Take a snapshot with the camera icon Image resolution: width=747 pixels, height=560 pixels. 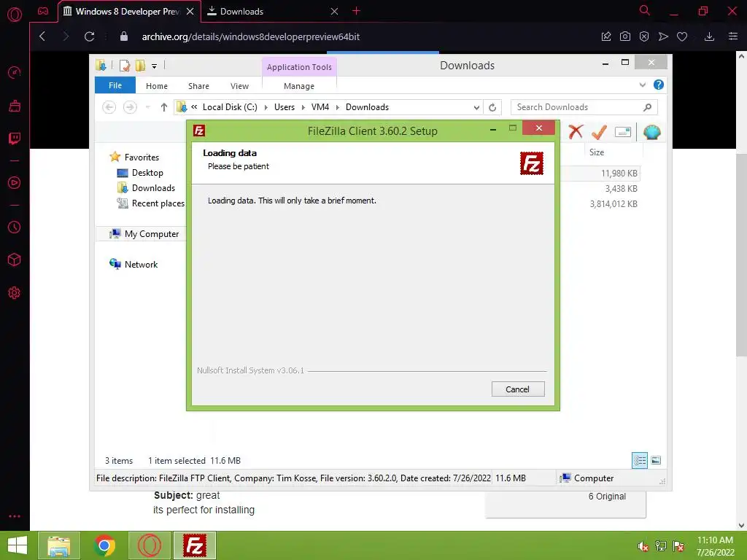click(625, 36)
